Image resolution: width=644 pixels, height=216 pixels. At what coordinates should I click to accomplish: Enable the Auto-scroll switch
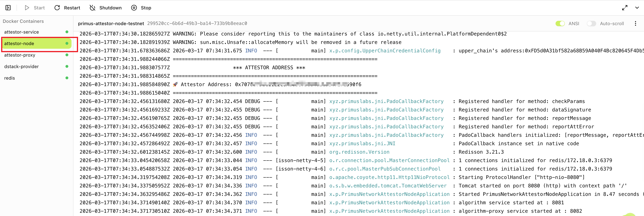pos(591,23)
